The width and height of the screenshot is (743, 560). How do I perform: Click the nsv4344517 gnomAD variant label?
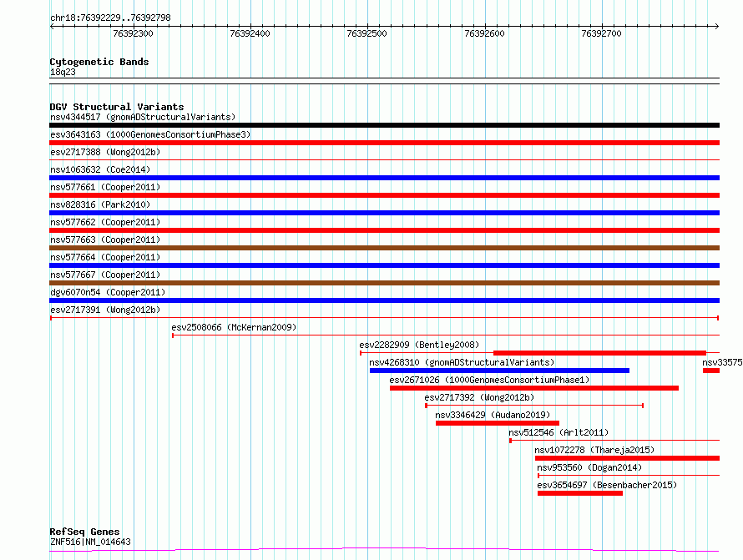pyautogui.click(x=143, y=117)
